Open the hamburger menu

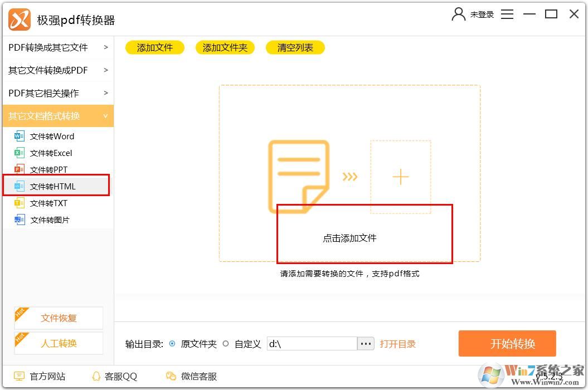click(507, 14)
